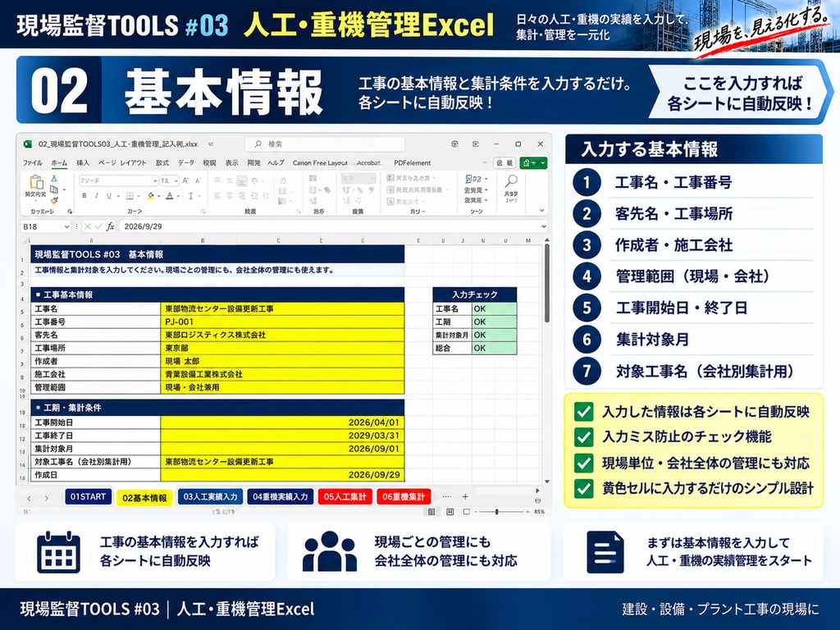This screenshot has width=840, height=630.
Task: Decrease font size with small A
Action: [x=198, y=180]
